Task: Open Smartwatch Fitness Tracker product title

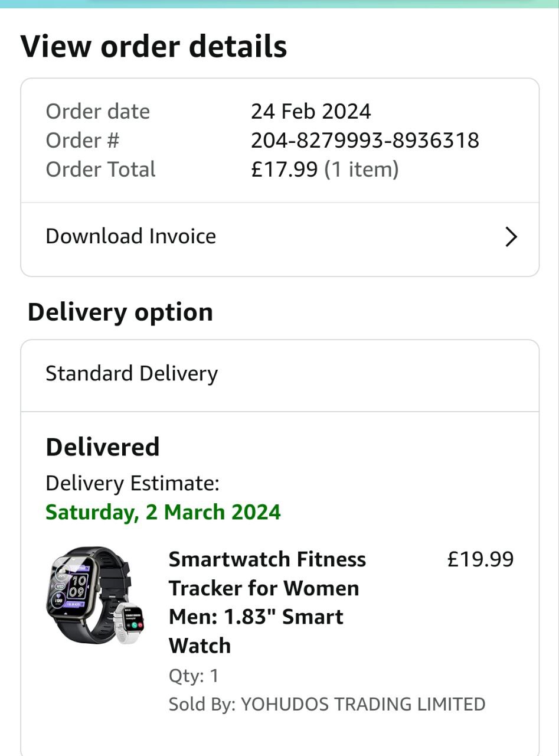Action: click(267, 602)
